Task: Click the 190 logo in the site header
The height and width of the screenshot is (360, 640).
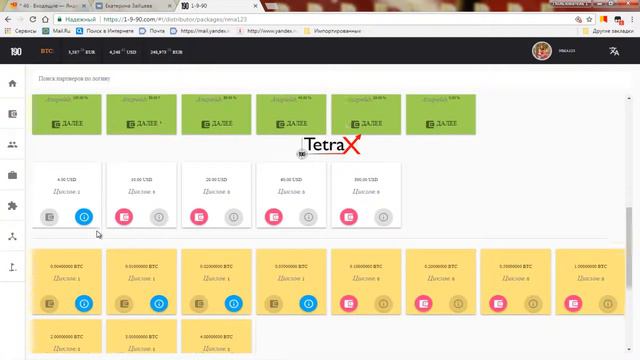Action: pyautogui.click(x=16, y=51)
